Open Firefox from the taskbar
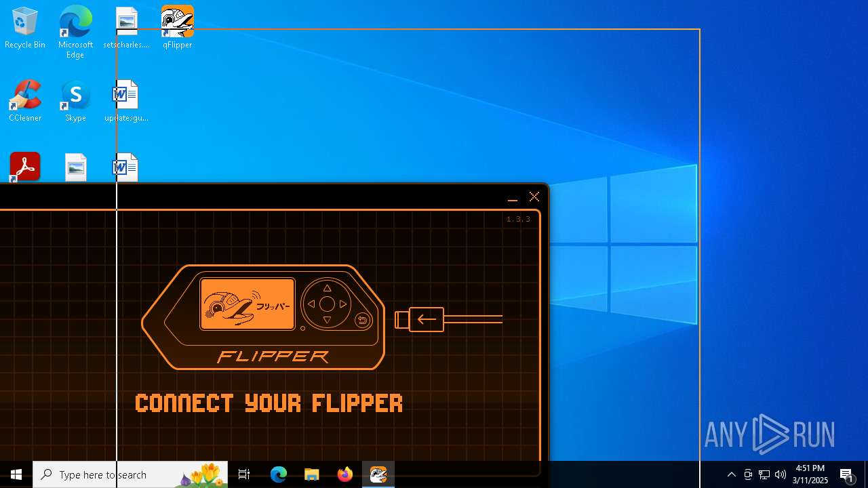The height and width of the screenshot is (488, 868). click(x=345, y=474)
